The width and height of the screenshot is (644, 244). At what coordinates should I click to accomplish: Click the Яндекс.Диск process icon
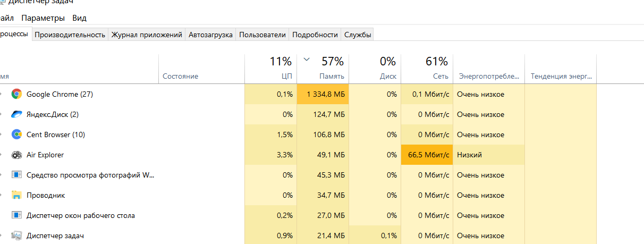tap(16, 114)
